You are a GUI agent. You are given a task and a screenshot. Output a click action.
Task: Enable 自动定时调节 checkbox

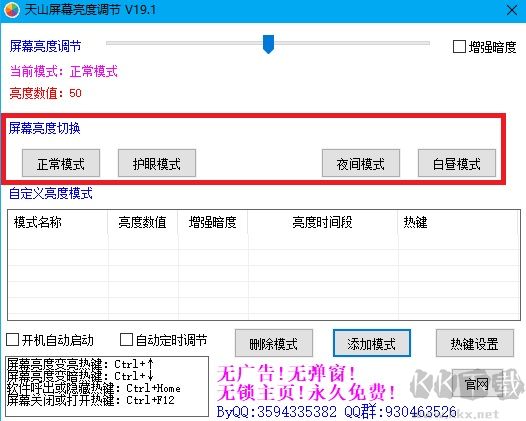(x=126, y=340)
